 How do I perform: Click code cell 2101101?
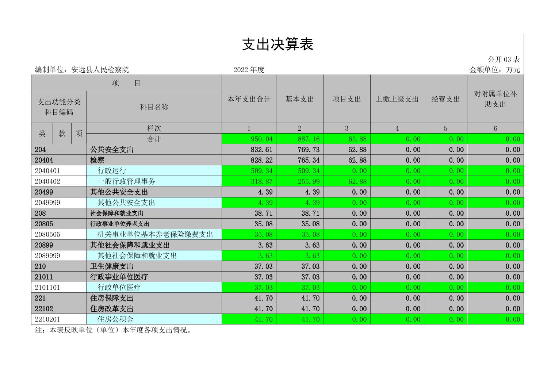[x=59, y=288]
